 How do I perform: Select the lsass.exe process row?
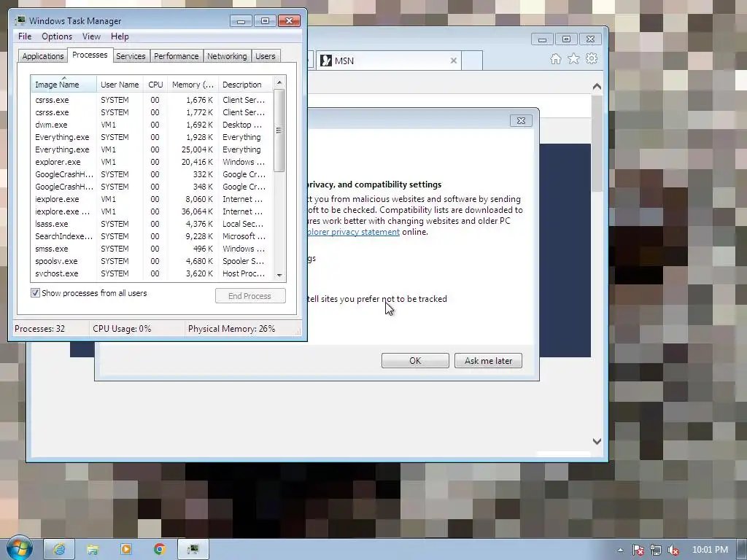[x=152, y=224]
